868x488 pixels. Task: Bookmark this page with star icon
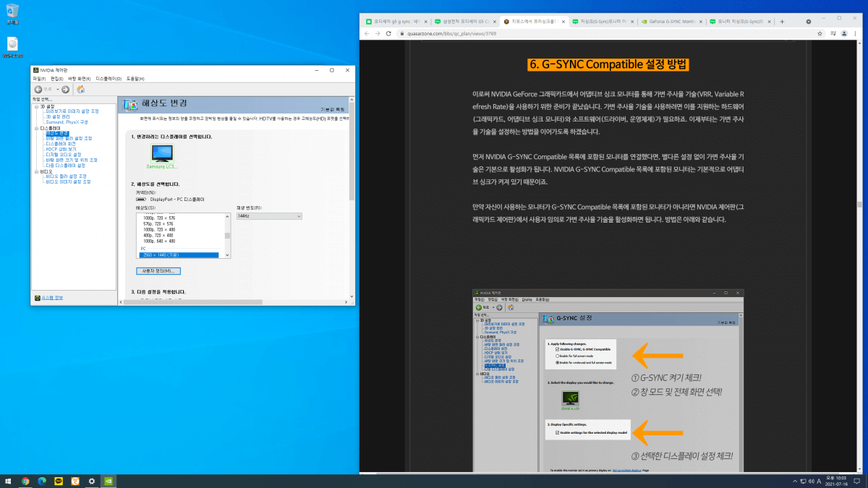820,33
